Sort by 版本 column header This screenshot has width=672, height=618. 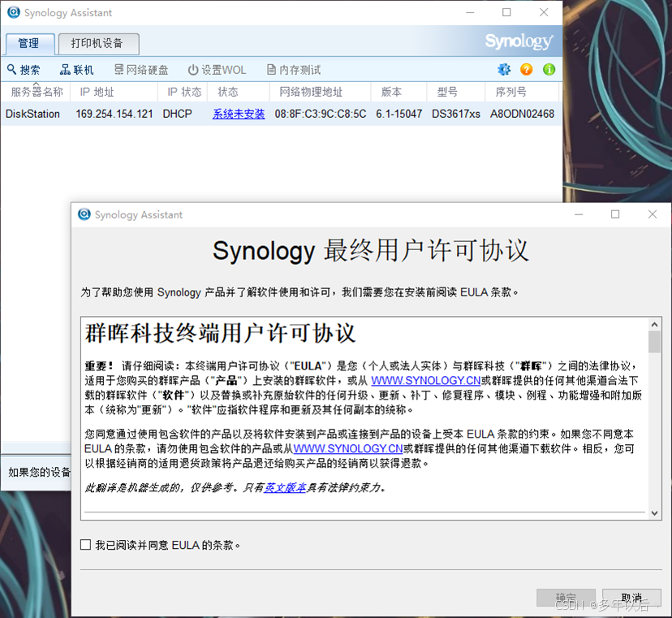[398, 92]
